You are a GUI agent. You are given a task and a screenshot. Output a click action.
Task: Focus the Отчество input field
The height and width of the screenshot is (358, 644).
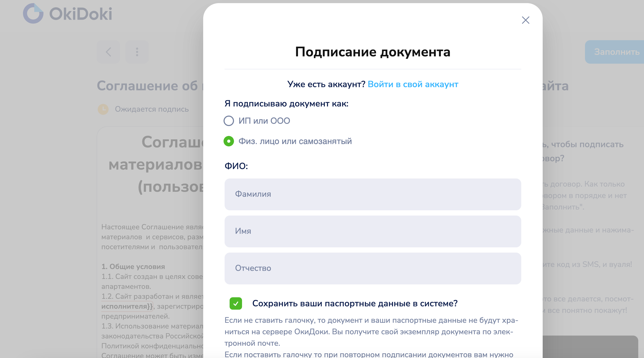[x=373, y=268]
